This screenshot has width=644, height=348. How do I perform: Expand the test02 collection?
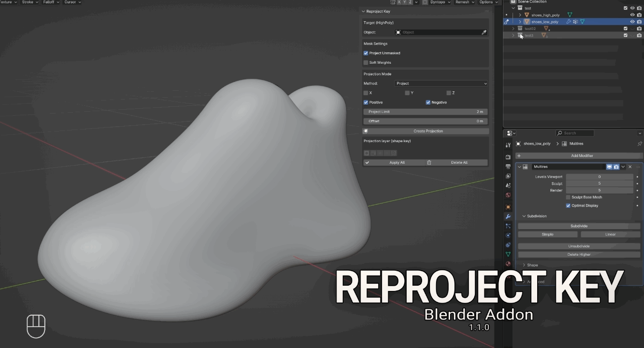[x=514, y=29]
